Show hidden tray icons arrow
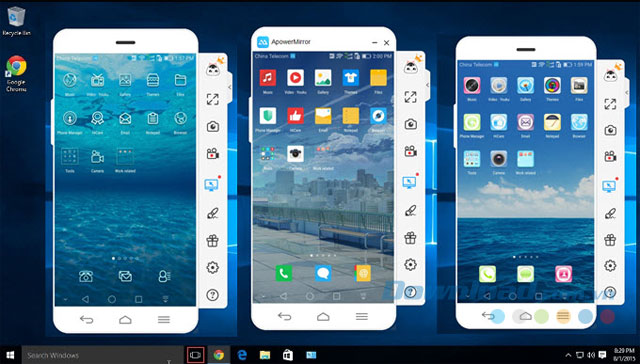Viewport: 640px width, 364px height. pyautogui.click(x=569, y=355)
